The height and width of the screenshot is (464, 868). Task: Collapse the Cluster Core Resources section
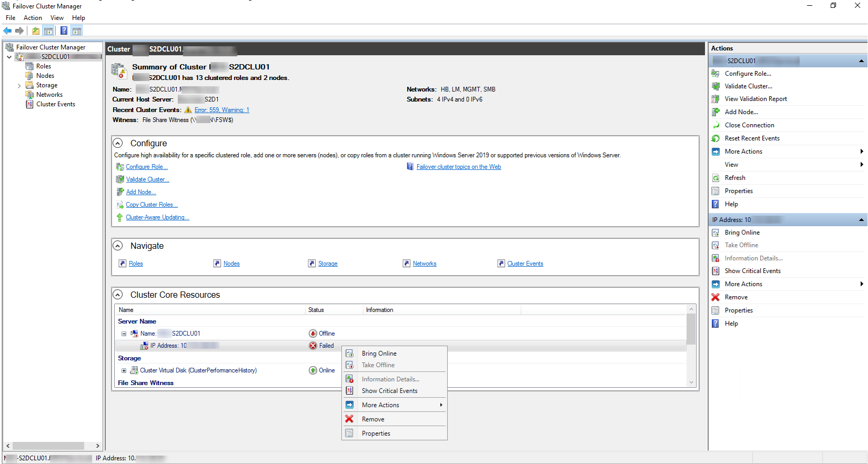pos(118,295)
